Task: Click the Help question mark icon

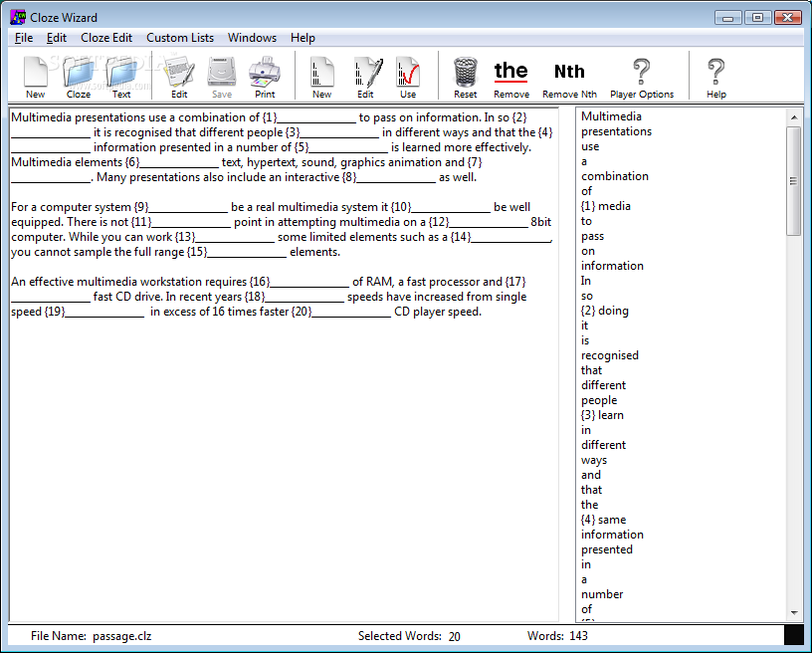Action: point(716,78)
